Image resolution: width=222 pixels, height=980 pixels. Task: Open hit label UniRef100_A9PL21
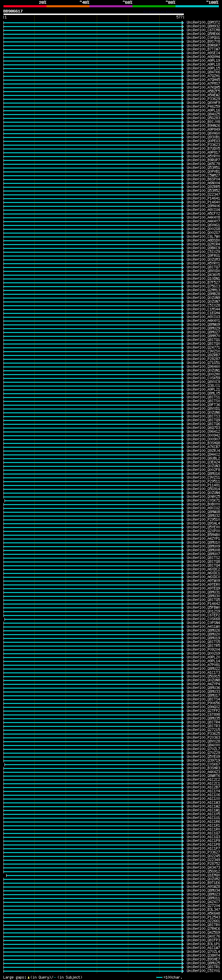(203, 390)
